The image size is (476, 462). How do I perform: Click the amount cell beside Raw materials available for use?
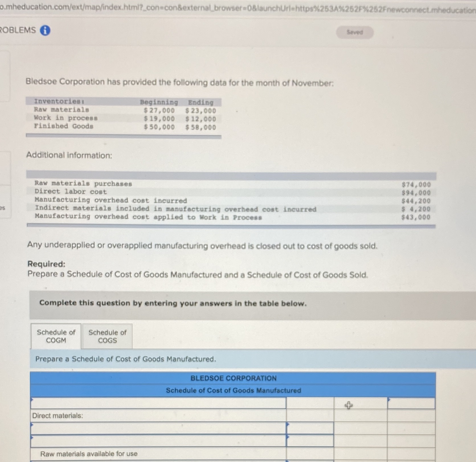pos(310,454)
